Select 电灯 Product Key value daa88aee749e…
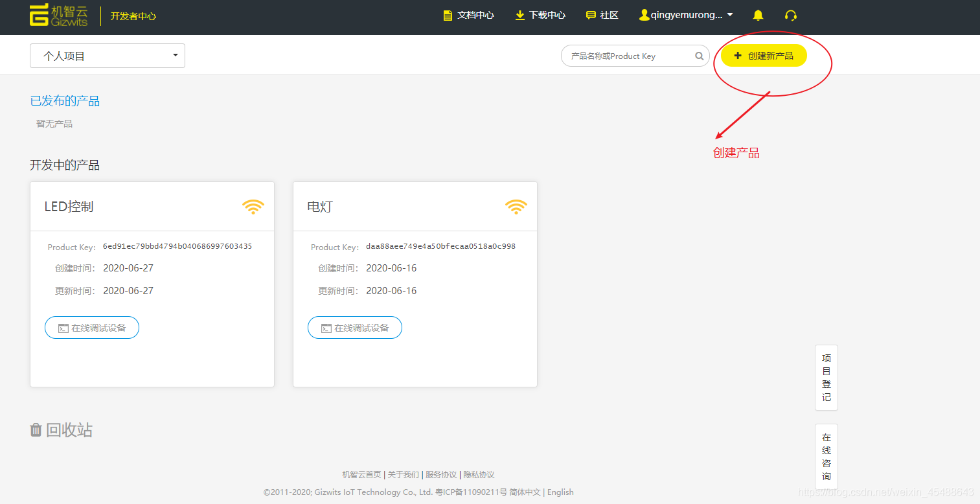 click(440, 246)
